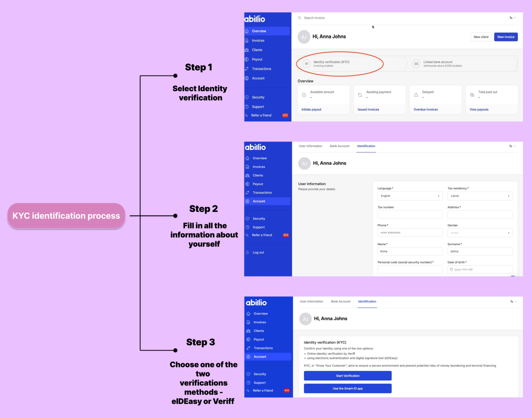The height and width of the screenshot is (418, 532).
Task: Click the search magnifier icon beside Search invoice
Action: [x=300, y=18]
